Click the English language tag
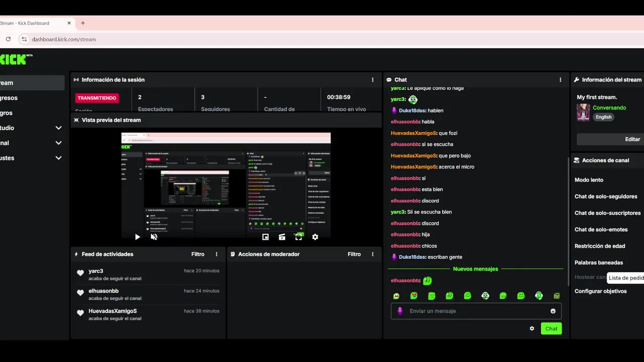The image size is (644, 362). [x=604, y=117]
